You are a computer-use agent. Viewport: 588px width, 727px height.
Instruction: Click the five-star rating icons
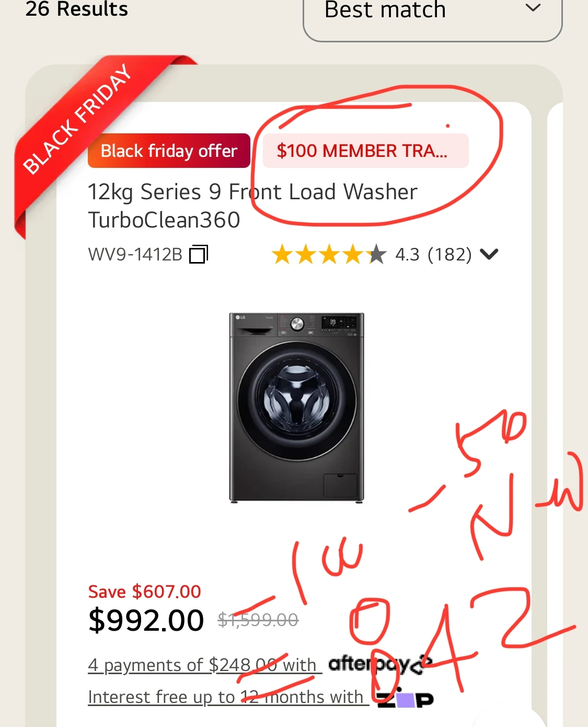click(x=329, y=255)
